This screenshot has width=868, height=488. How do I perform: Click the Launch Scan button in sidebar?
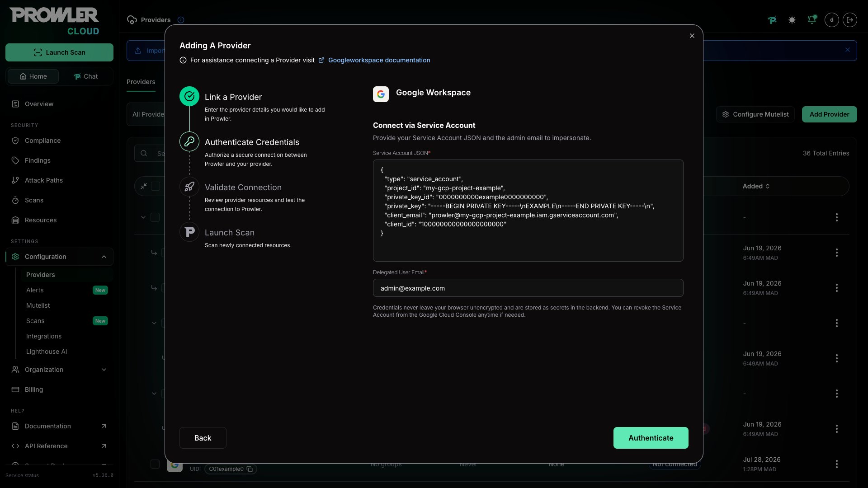(x=59, y=52)
